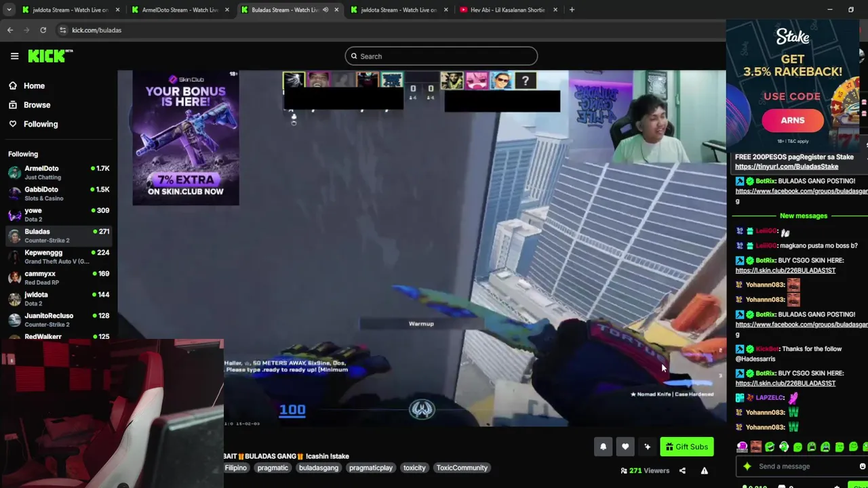Viewport: 868px width, 488px height.
Task: Open cammyxx channel in Following list
Action: [x=59, y=277]
